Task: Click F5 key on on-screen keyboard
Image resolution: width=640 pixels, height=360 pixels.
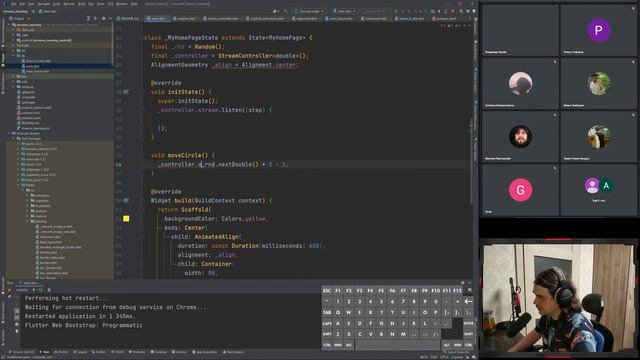Action: [381, 291]
